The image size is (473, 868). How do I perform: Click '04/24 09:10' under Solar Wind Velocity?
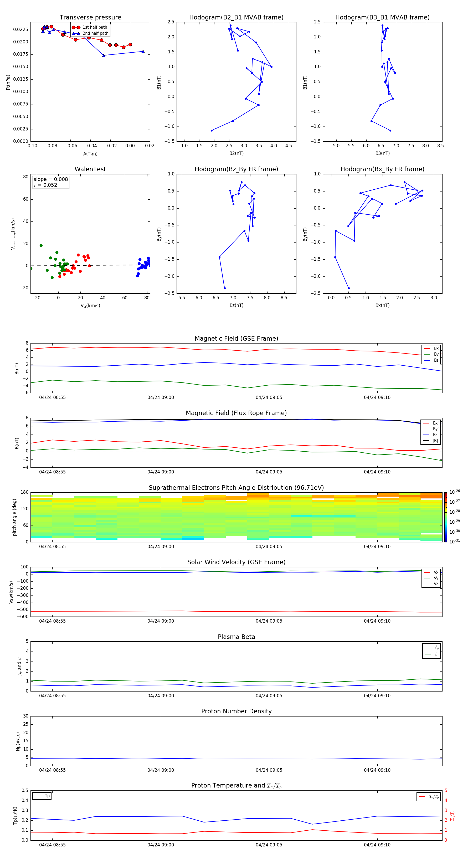coord(377,621)
